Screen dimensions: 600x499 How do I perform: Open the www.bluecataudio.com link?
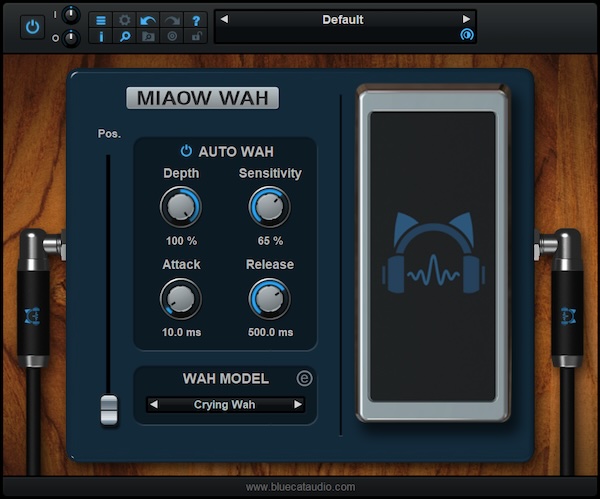tap(300, 487)
